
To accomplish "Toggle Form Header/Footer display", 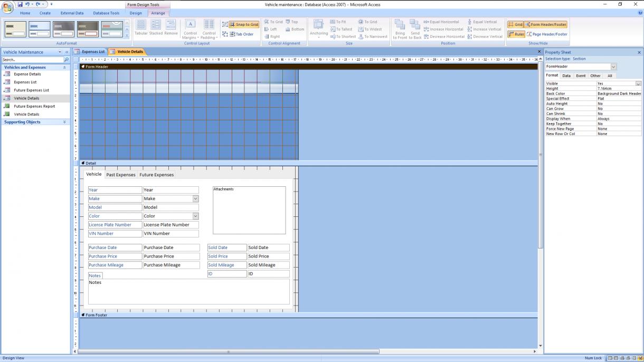I will point(546,24).
